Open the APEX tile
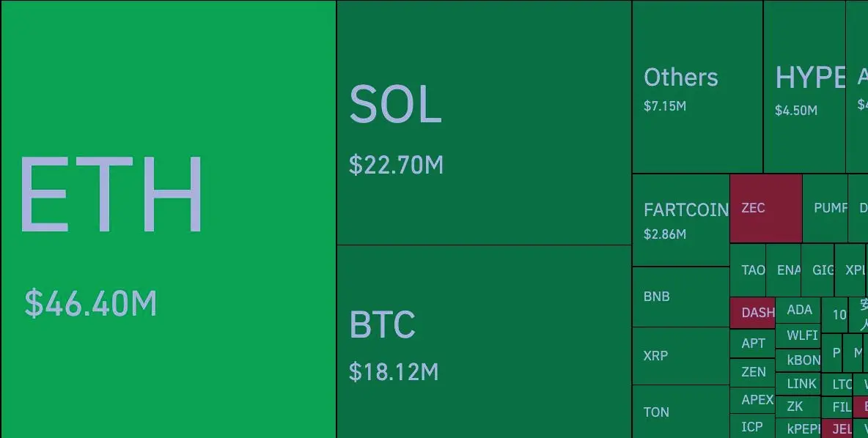This screenshot has height=438, width=868. pyautogui.click(x=752, y=400)
